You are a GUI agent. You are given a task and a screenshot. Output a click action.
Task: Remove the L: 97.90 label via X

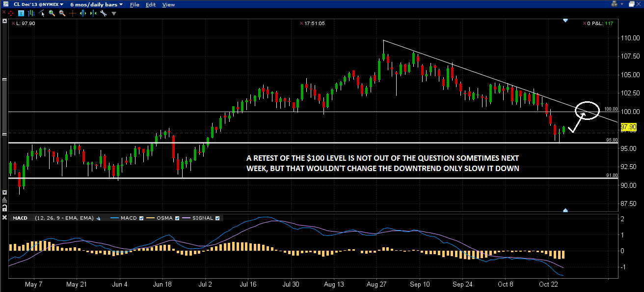(x=13, y=23)
